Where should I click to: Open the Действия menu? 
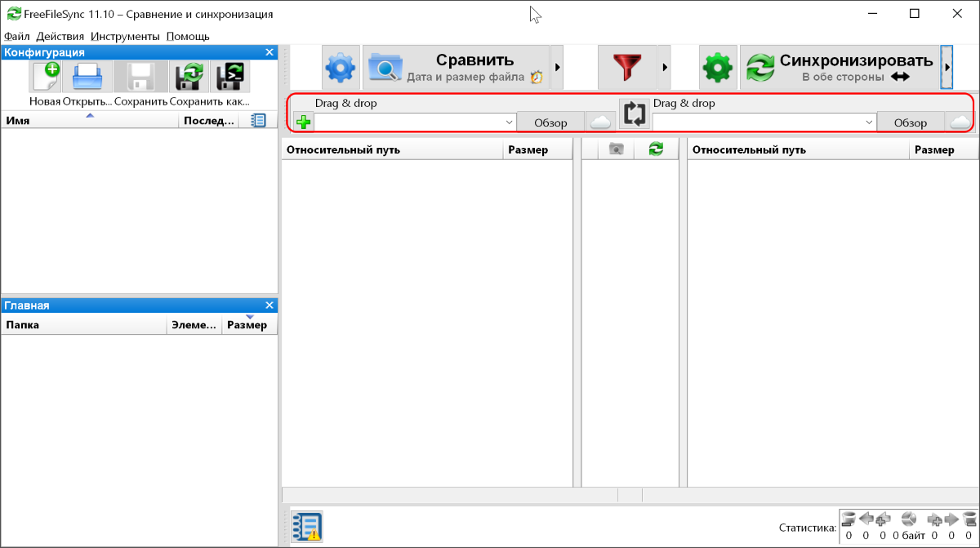coord(60,36)
